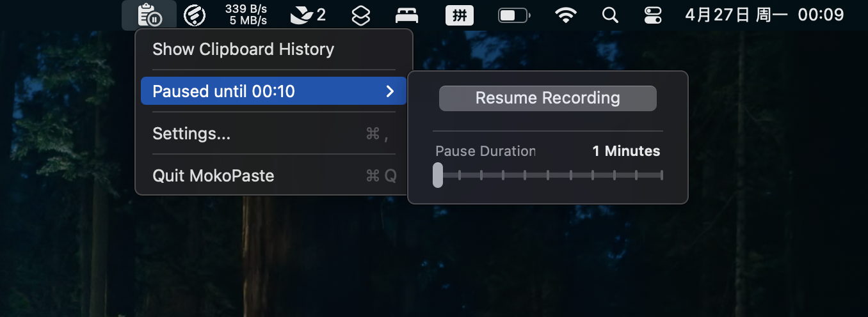Choose Quit MokoPaste
Screen dimensions: 868x317
[213, 176]
